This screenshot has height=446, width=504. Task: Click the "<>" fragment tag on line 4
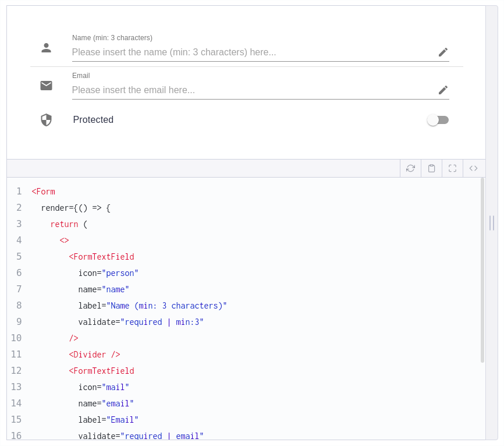point(64,240)
